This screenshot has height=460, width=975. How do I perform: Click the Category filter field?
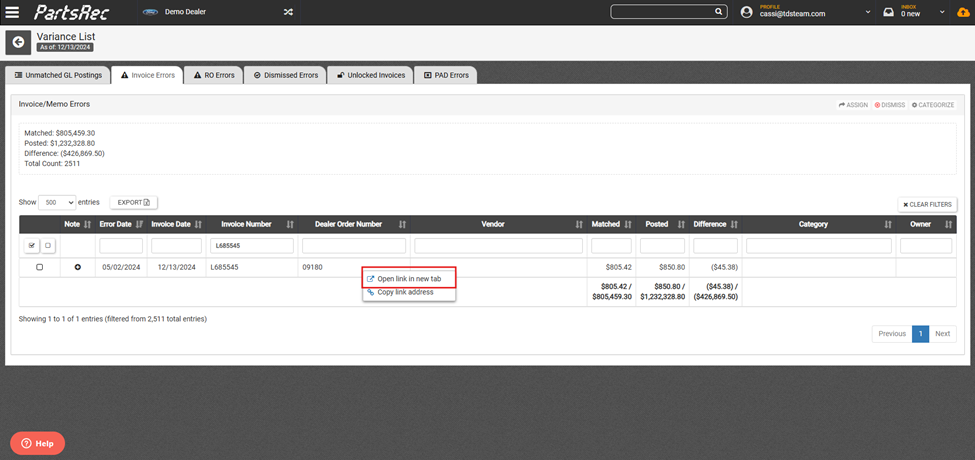[818, 246]
